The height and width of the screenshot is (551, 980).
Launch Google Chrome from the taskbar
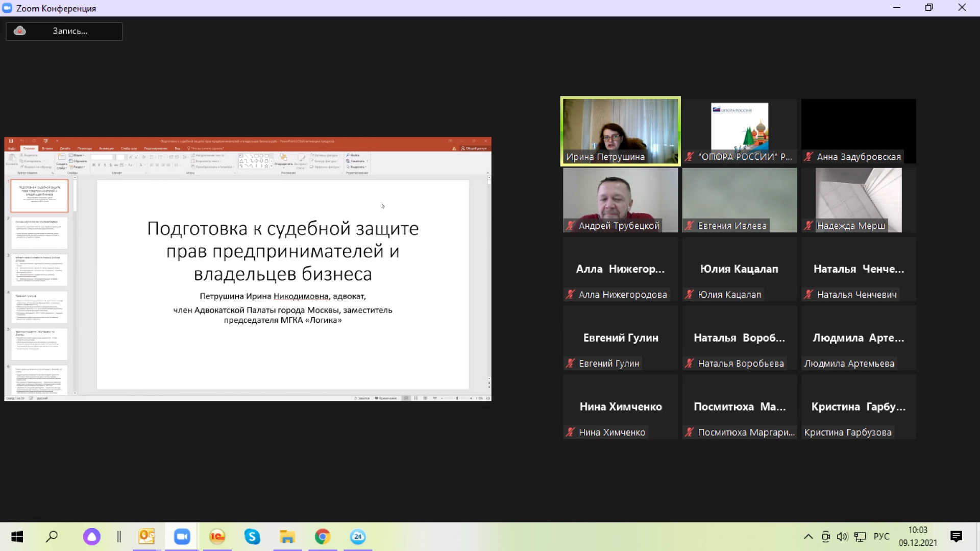323,537
